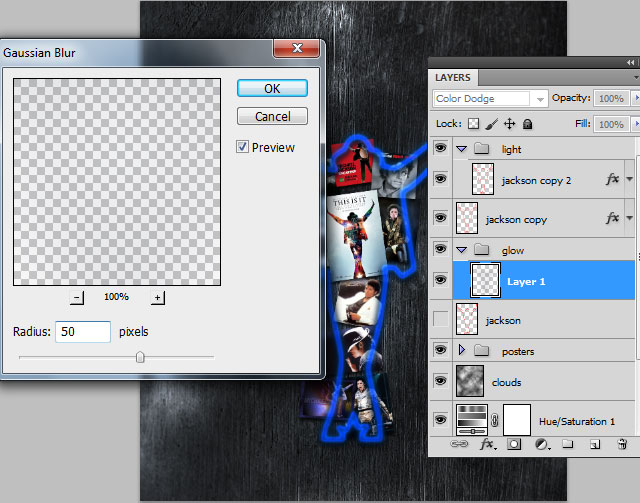Click the light group folder icon
This screenshot has height=503, width=640.
482,148
